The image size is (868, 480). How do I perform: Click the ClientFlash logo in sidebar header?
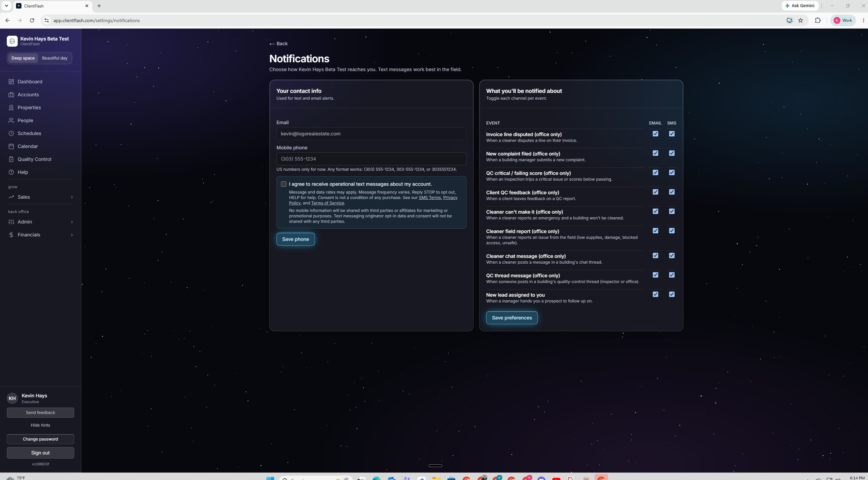(12, 41)
